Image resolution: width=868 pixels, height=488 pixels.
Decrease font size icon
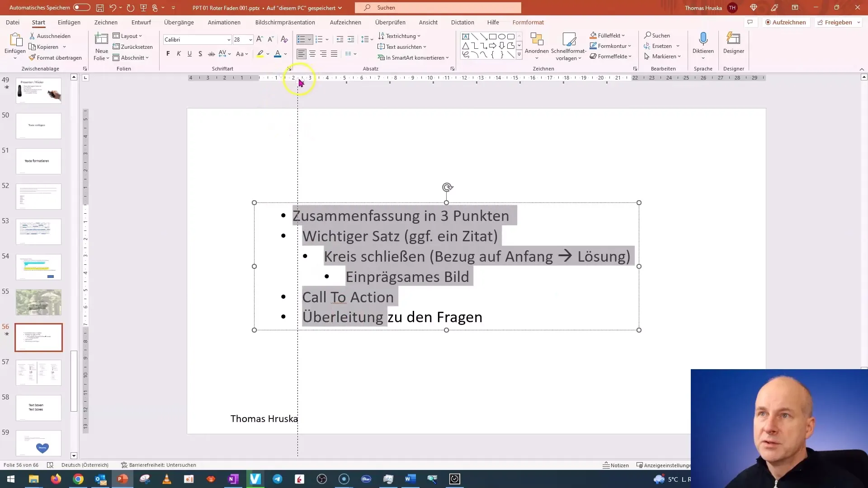270,40
